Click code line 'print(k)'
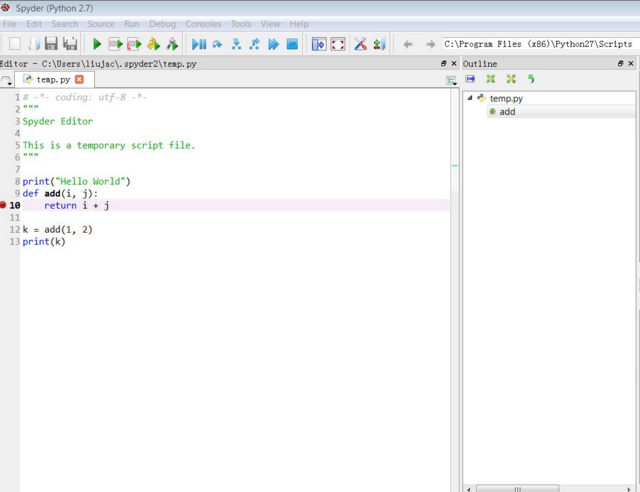Image resolution: width=640 pixels, height=492 pixels. point(44,241)
